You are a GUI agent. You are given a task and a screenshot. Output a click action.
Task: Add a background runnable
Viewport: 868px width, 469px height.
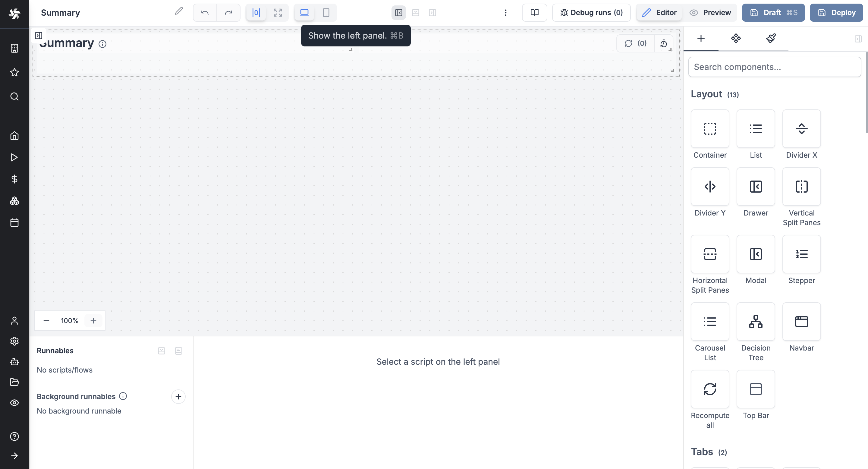click(178, 397)
